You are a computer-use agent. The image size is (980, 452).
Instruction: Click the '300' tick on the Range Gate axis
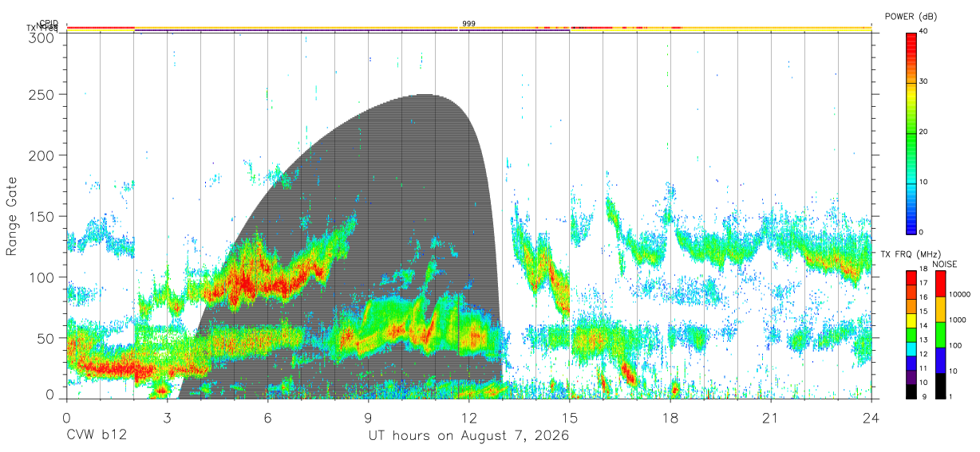(41, 37)
